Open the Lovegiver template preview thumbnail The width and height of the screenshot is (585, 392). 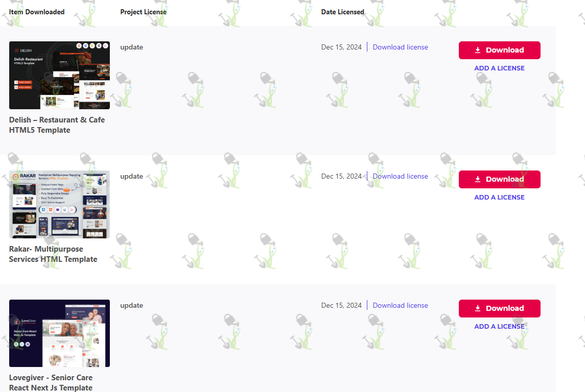pyautogui.click(x=59, y=333)
